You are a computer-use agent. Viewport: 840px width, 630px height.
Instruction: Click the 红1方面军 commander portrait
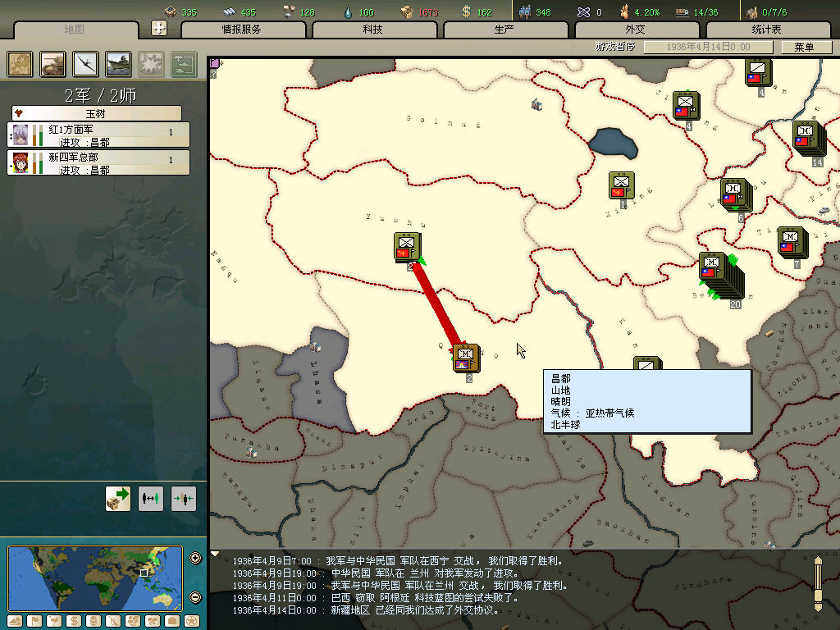(21, 135)
